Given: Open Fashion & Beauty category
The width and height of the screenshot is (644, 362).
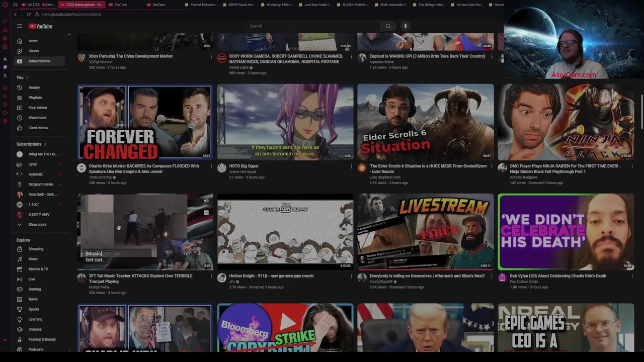Looking at the screenshot, I should point(39,339).
